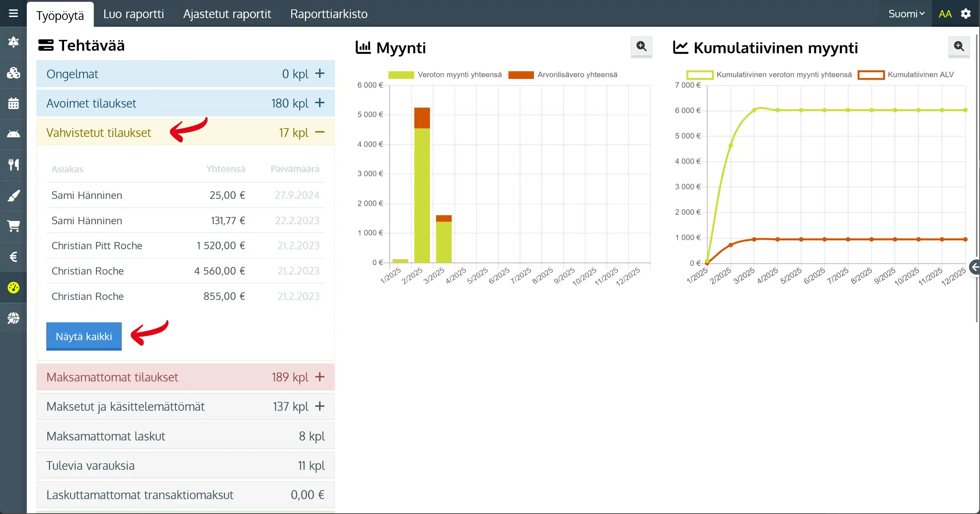Select the paintbrush icon in sidebar
The height and width of the screenshot is (514, 980).
click(x=13, y=196)
